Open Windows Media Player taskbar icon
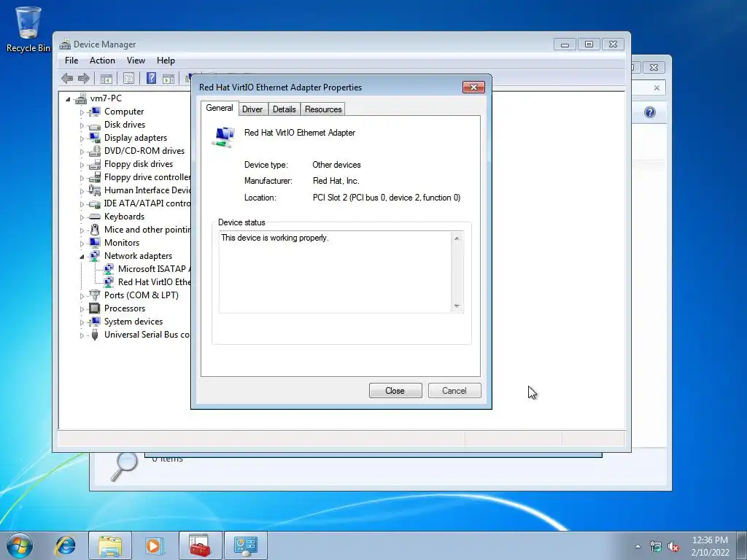Image resolution: width=747 pixels, height=560 pixels. coord(155,545)
